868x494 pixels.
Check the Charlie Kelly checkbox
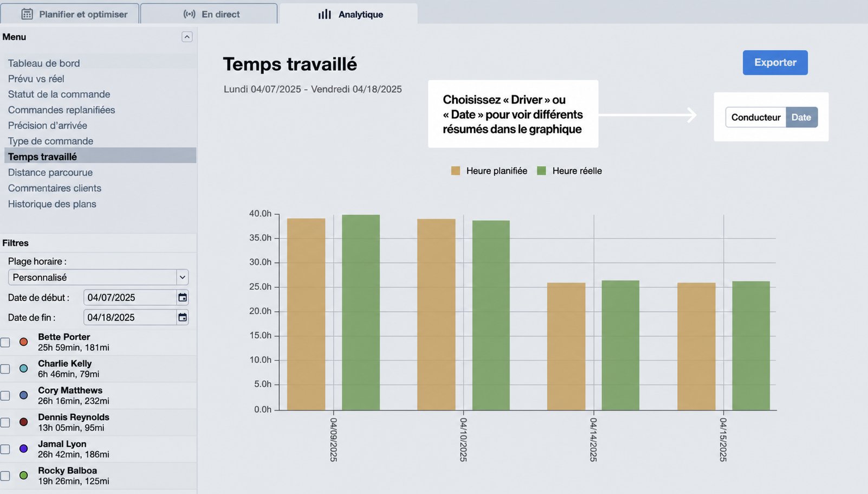pos(5,369)
